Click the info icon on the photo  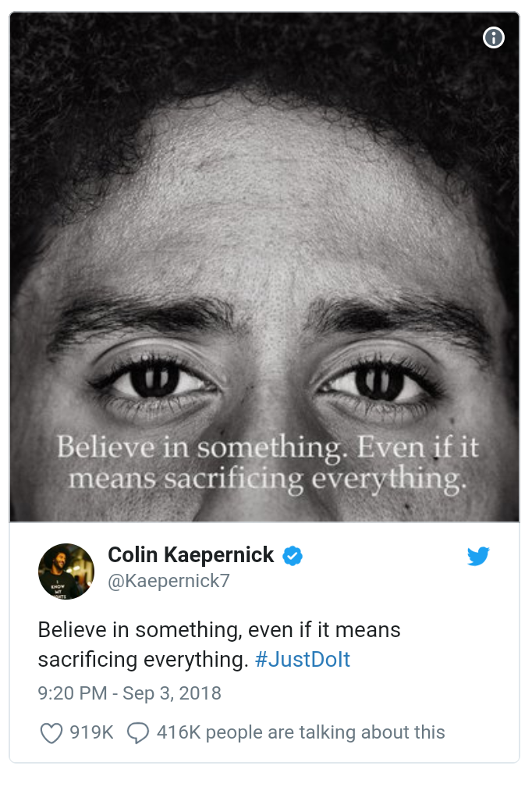[x=494, y=37]
